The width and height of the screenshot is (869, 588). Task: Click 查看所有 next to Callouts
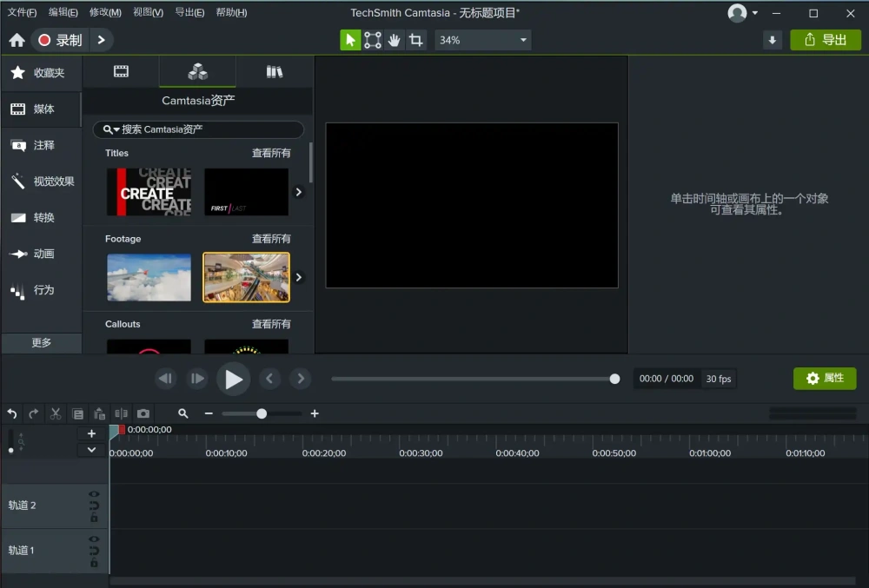pos(271,324)
